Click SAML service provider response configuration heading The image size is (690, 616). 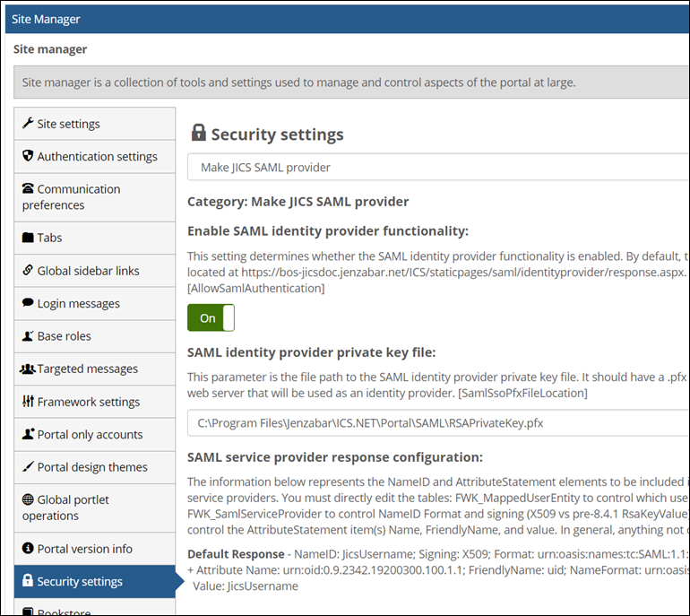(x=335, y=457)
